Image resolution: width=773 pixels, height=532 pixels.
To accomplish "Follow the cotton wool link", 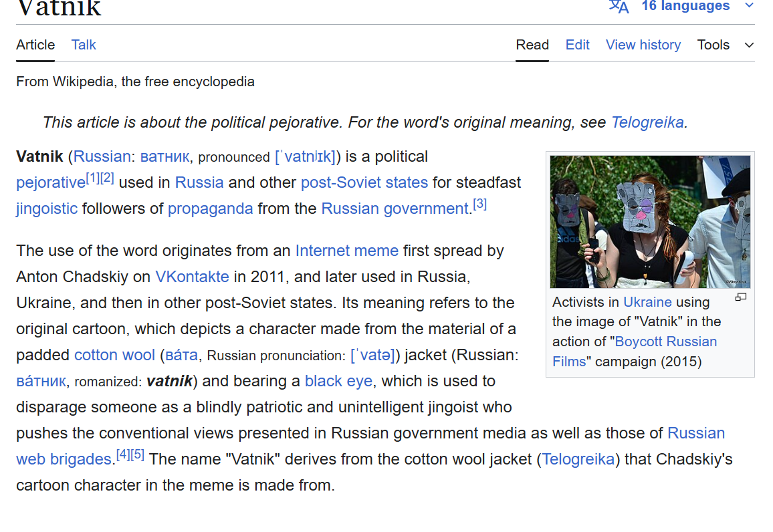I will pos(114,355).
